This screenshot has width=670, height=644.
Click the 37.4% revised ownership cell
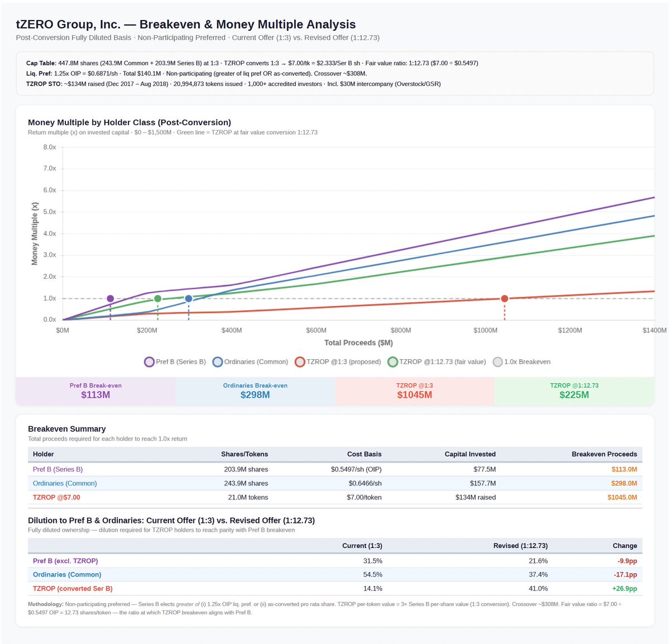tap(538, 574)
